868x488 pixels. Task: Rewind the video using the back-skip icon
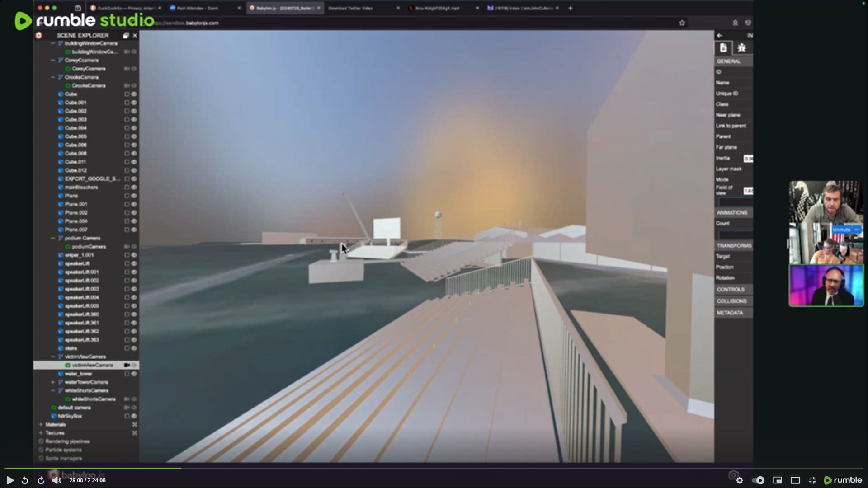coord(25,480)
